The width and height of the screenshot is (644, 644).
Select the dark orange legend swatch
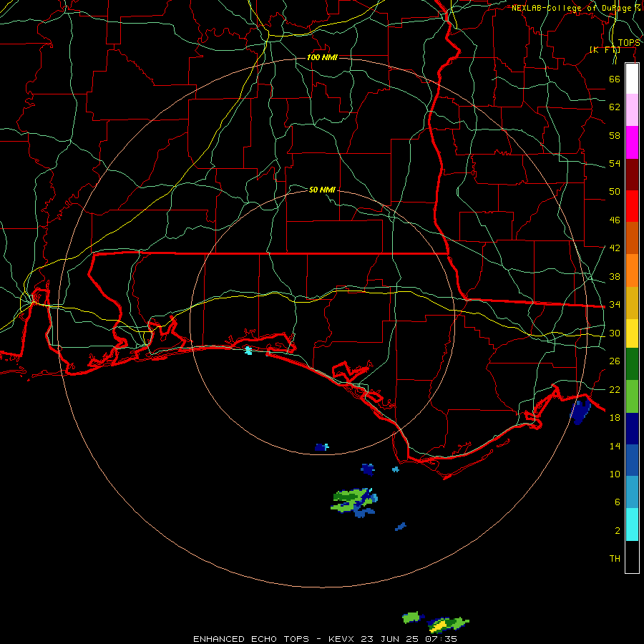click(632, 238)
